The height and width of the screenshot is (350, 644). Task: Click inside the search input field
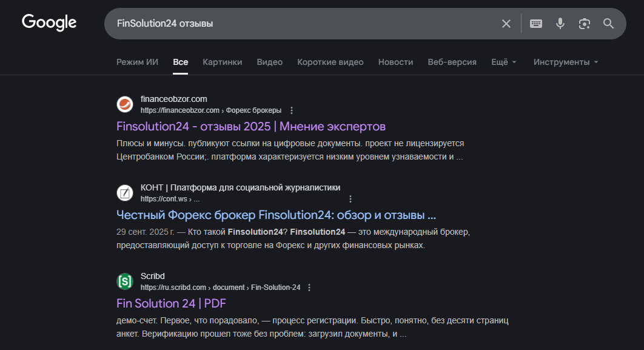pos(303,23)
